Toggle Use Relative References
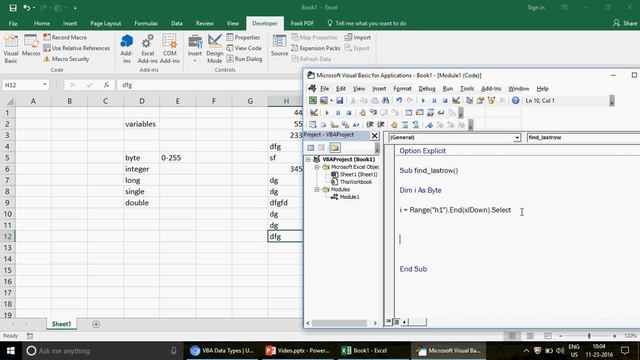The image size is (640, 360). pos(77,48)
